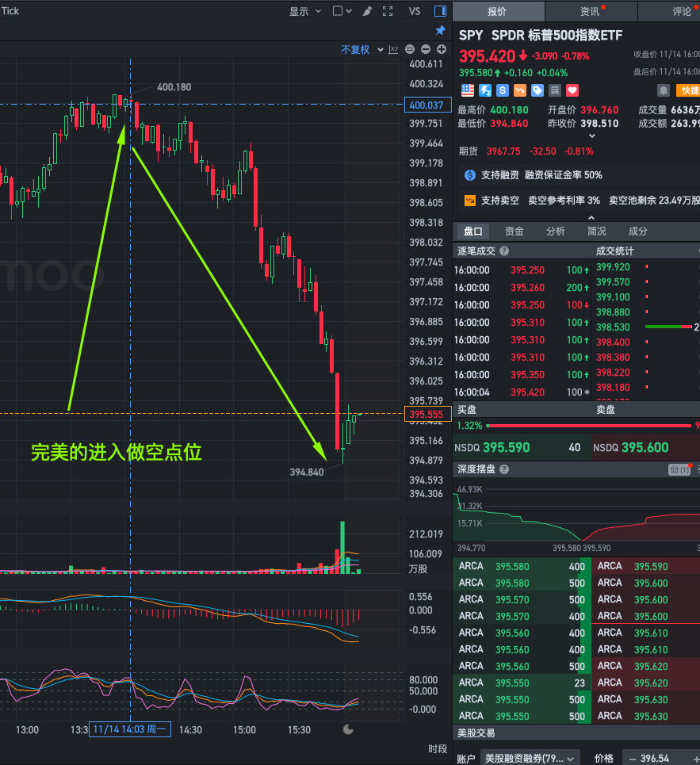Toggle the right side panel layout
This screenshot has width=700, height=765.
pyautogui.click(x=440, y=11)
